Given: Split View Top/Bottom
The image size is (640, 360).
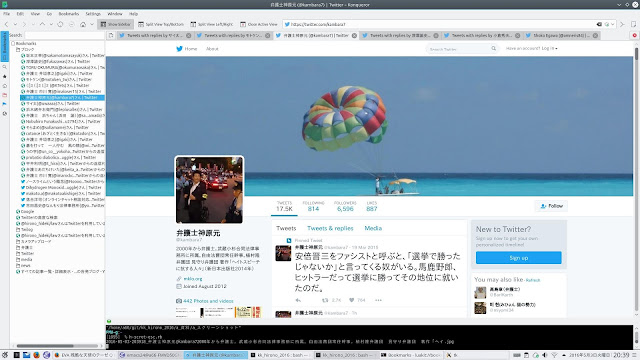Looking at the screenshot, I should 161,24.
